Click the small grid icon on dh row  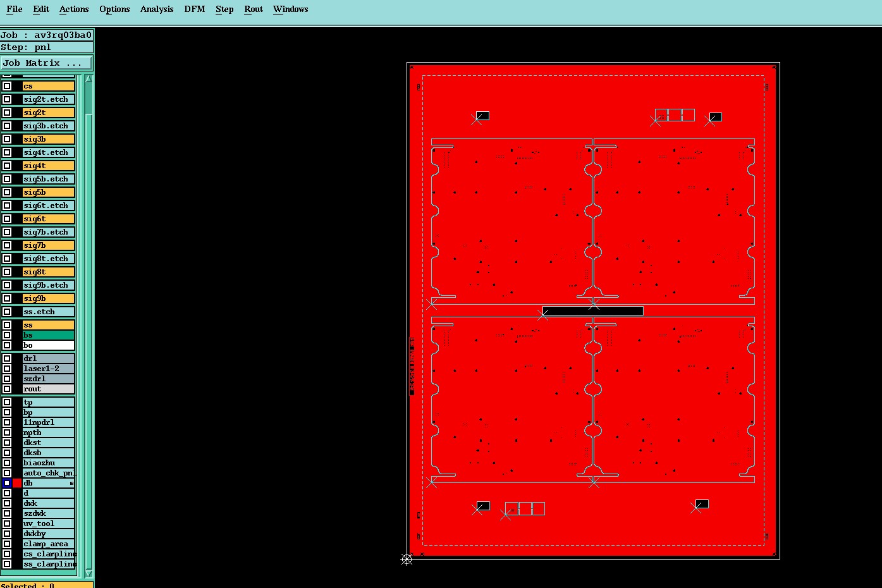(x=71, y=483)
